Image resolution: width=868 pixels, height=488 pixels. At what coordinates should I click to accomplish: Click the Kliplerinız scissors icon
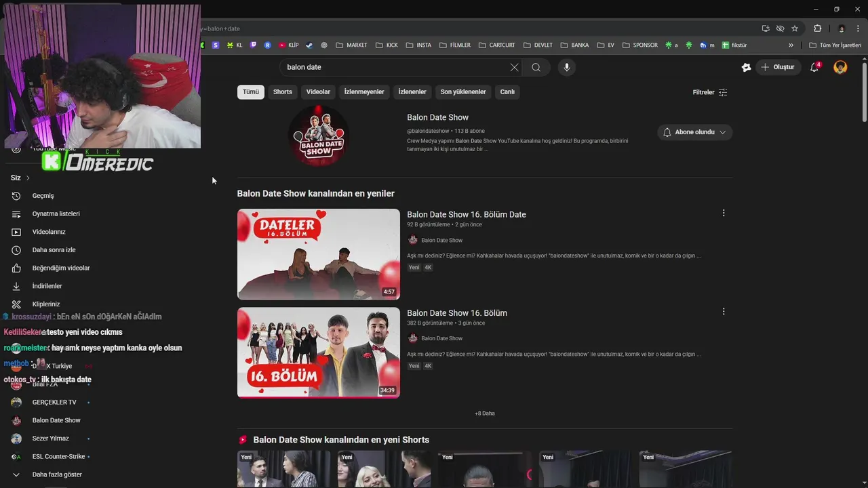click(16, 304)
